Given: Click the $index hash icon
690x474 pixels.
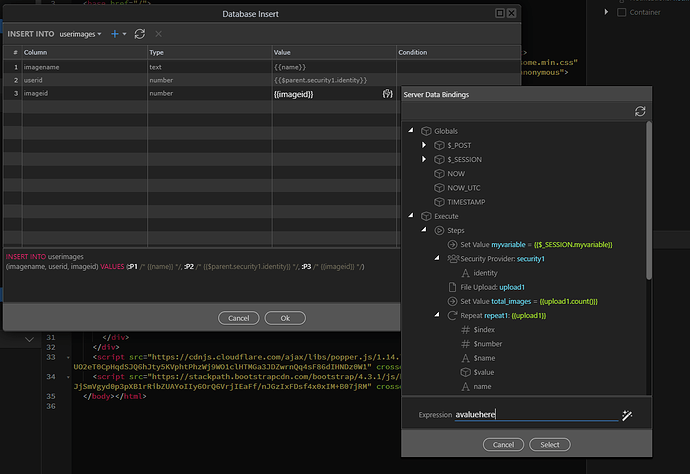Looking at the screenshot, I should pyautogui.click(x=465, y=330).
